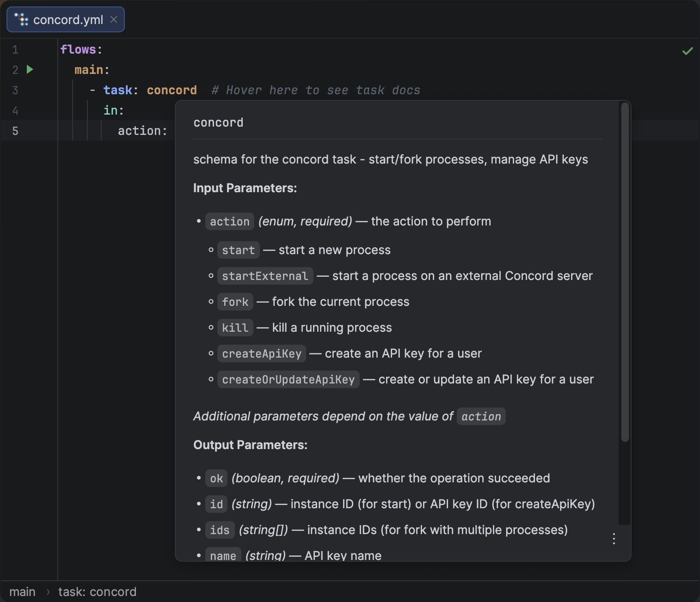Open the popup's three-dot more options
This screenshot has width=700, height=602.
(x=614, y=539)
